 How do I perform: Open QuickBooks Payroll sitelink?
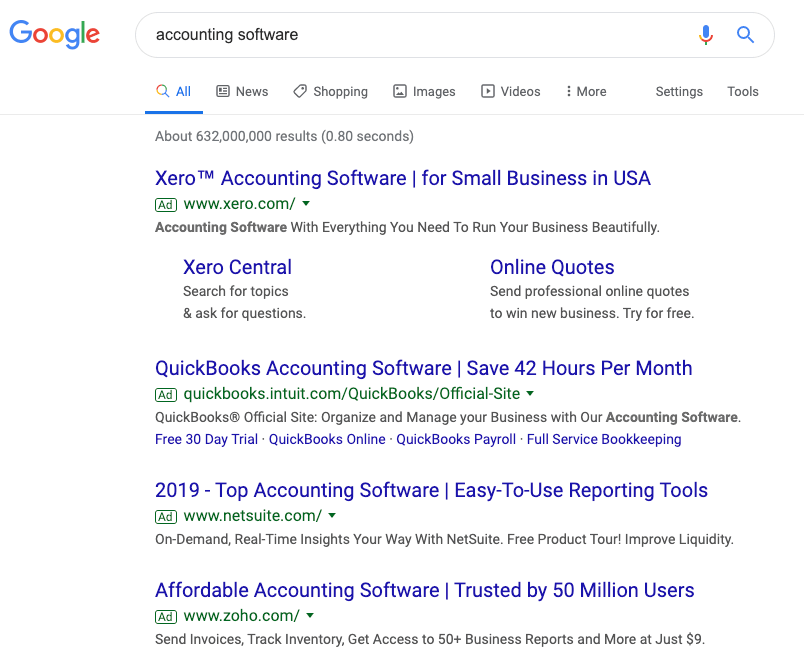click(x=456, y=439)
